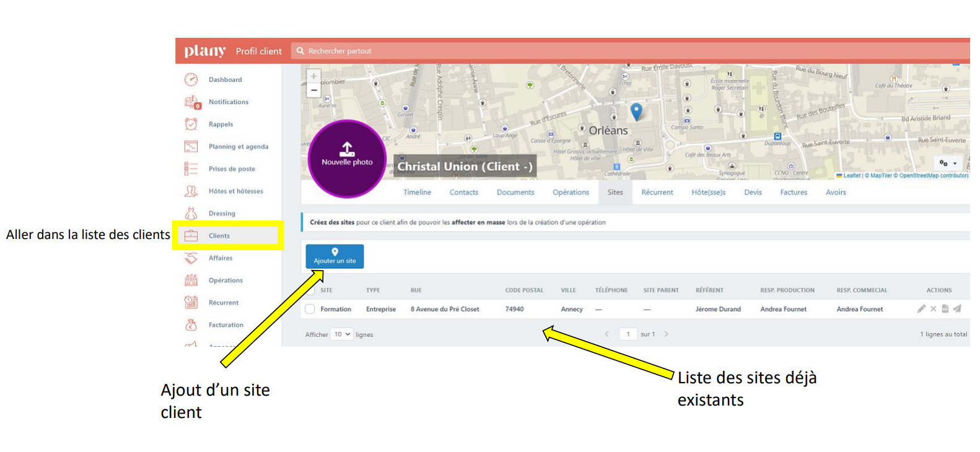Screen dimensions: 980x452
Task: Delete the Formation site with the X icon
Action: tap(933, 308)
